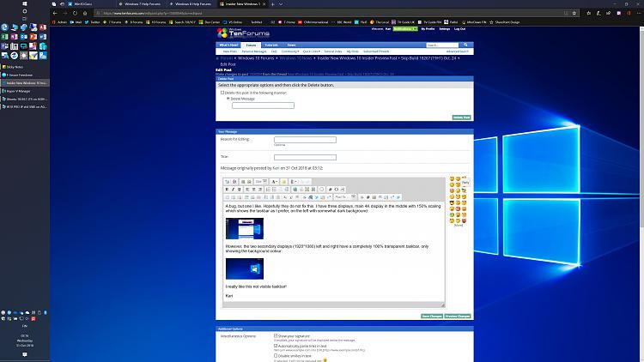Click the delete reason text field
The height and width of the screenshot is (362, 644).
(x=263, y=106)
